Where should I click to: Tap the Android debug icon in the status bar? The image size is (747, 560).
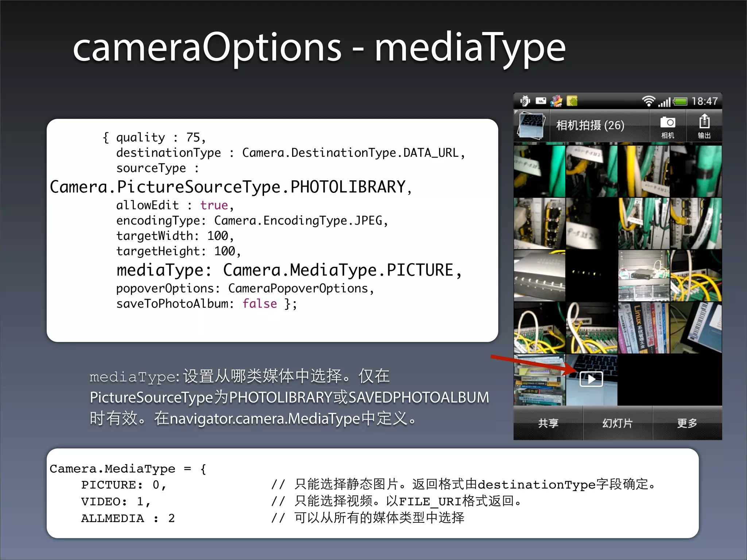click(525, 101)
